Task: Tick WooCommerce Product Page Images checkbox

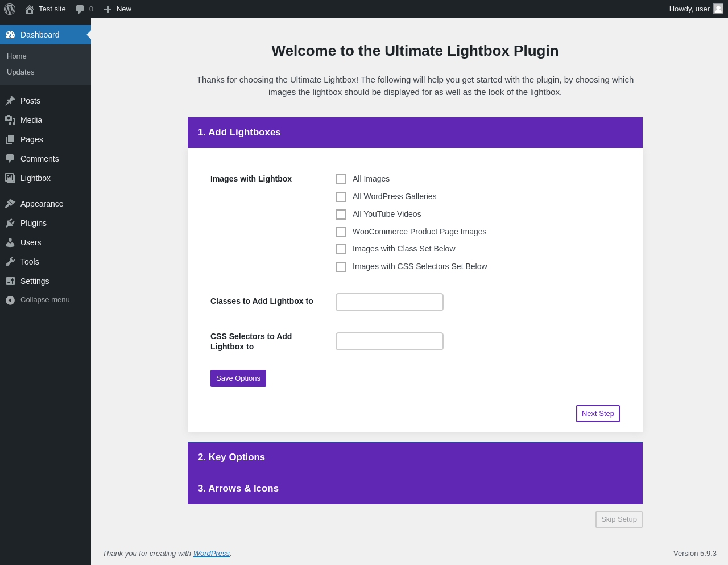Action: pyautogui.click(x=341, y=232)
